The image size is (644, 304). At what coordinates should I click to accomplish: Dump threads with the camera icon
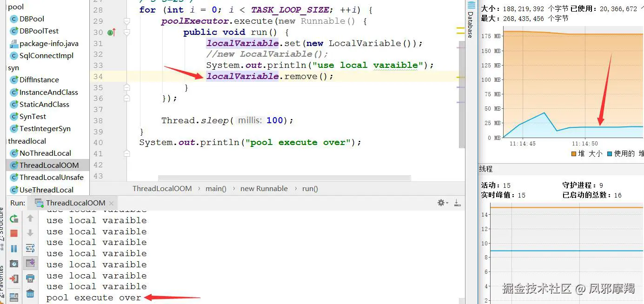14,264
